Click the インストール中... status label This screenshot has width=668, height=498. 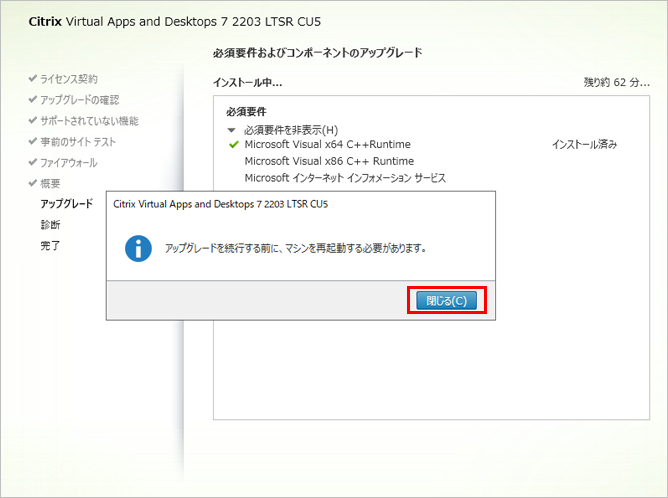248,82
